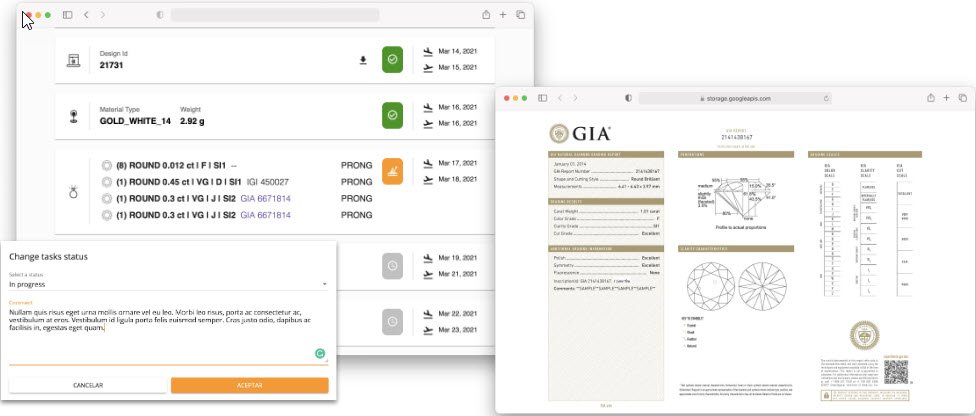This screenshot has width=976, height=416.
Task: Click green check status of GOLD_WHITE_14 row
Action: pos(392,115)
